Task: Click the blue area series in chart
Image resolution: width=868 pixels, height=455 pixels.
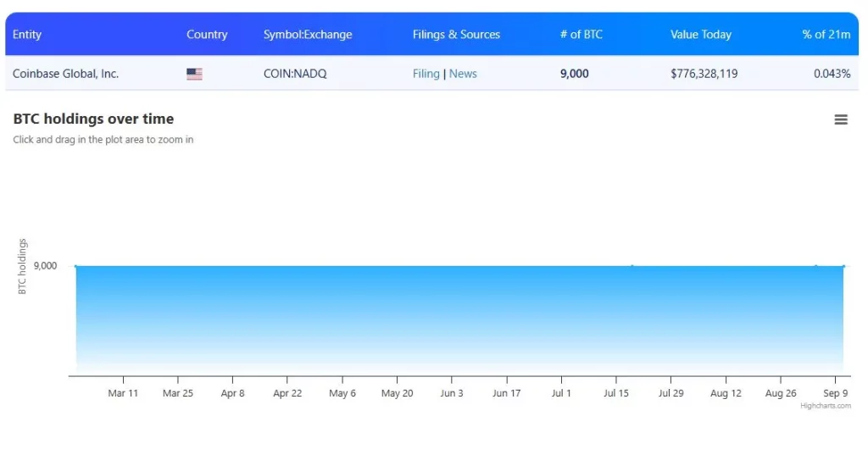Action: 459,320
